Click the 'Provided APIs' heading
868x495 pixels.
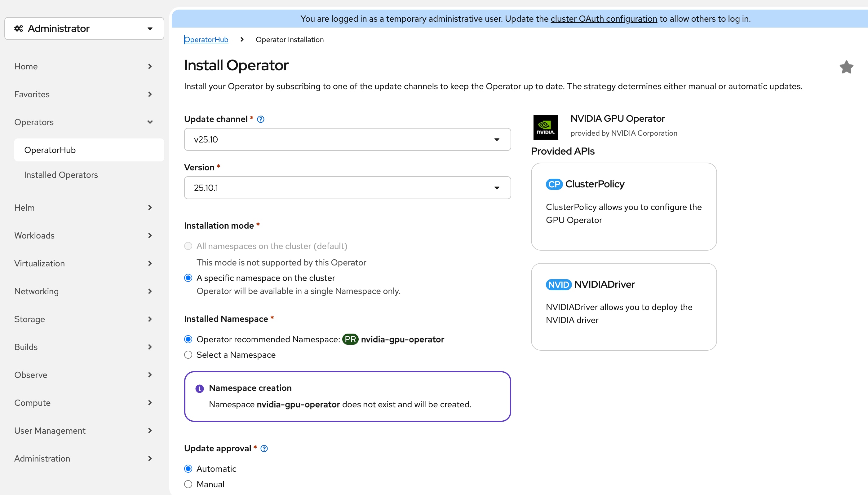[563, 151]
